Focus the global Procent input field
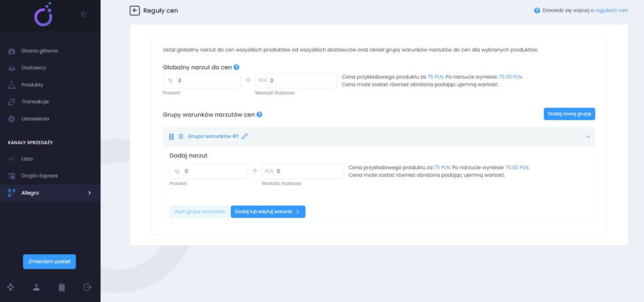This screenshot has height=302, width=644. click(x=202, y=81)
